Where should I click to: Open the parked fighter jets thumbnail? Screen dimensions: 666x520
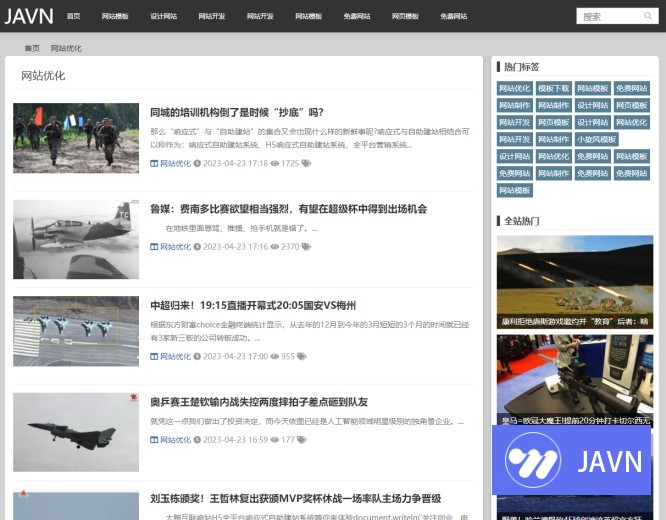[76, 331]
